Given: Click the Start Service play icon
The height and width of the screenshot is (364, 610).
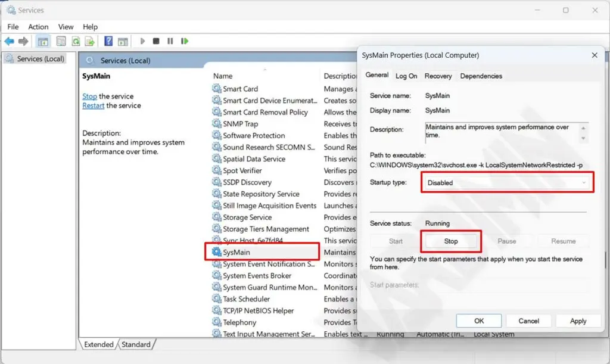Looking at the screenshot, I should tap(142, 41).
